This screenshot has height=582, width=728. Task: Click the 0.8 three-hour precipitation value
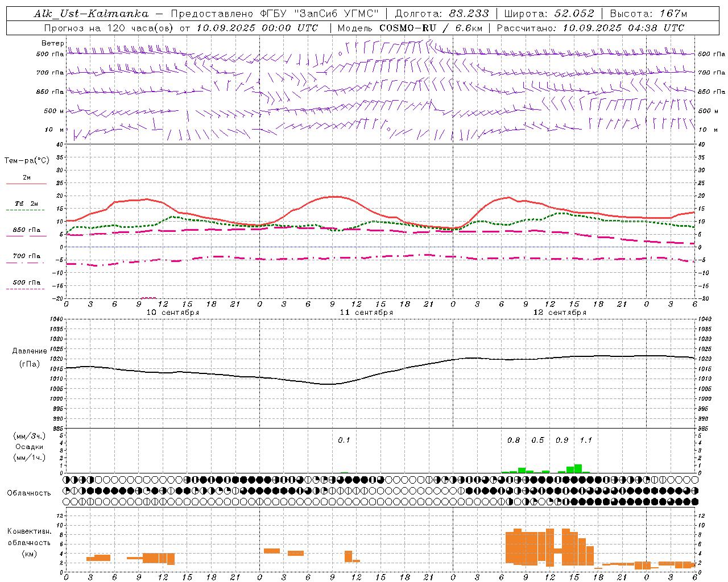514,440
